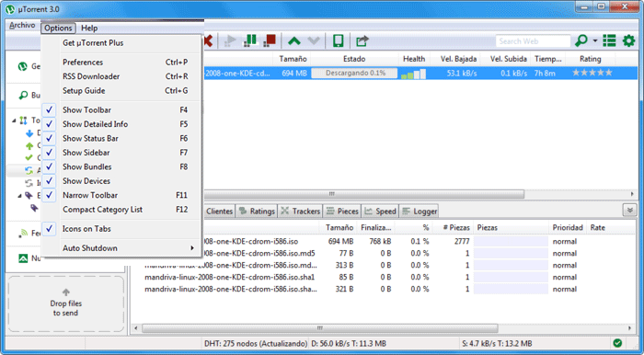Click the Descargando 0.1% progress bar
This screenshot has height=355, width=644.
pyautogui.click(x=354, y=74)
